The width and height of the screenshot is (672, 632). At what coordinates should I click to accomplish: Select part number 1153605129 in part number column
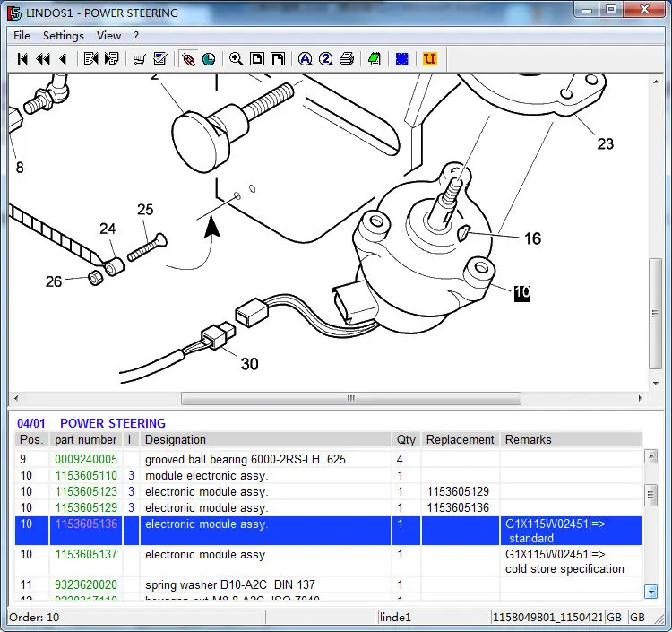click(86, 508)
